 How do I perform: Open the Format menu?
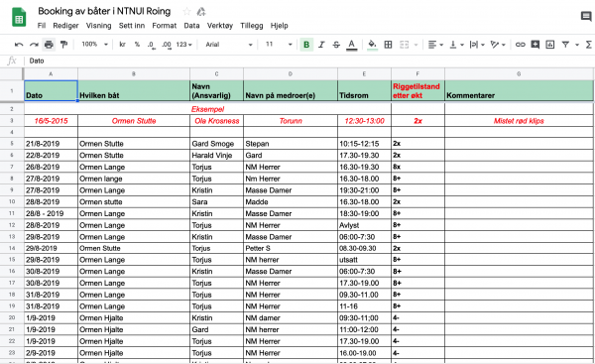point(165,26)
